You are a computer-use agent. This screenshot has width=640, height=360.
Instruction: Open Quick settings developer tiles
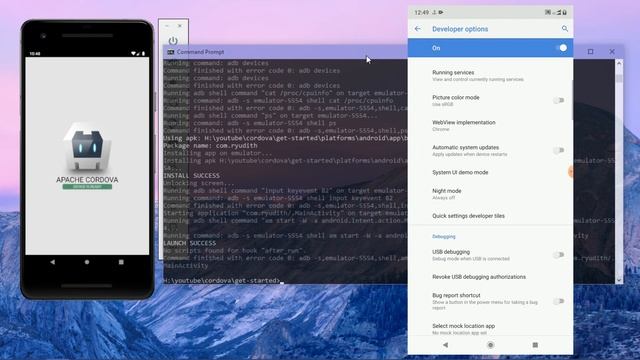[x=490, y=216]
